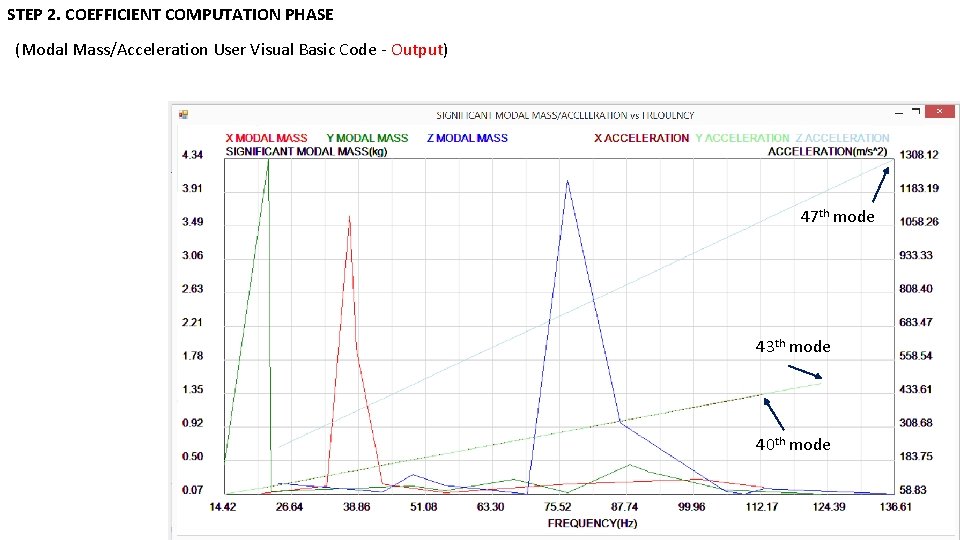Image resolution: width=960 pixels, height=540 pixels.
Task: Select the Z ACCELERATION legend label
Action: [842, 138]
